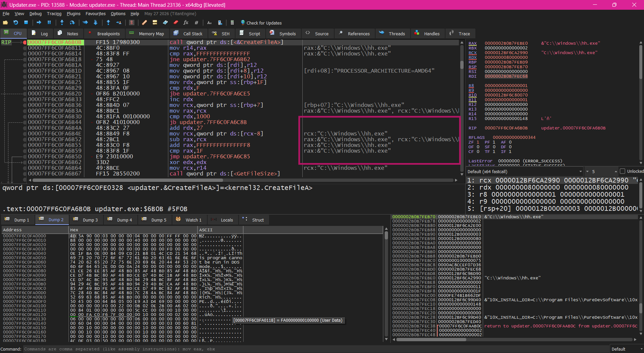The width and height of the screenshot is (644, 353).
Task: Step into with the toolbar icon
Action: click(x=62, y=23)
